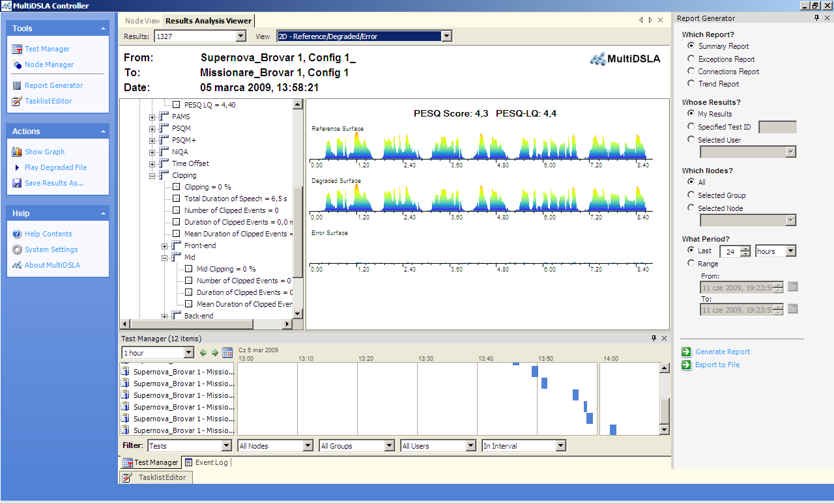Click the left tab-navigation arrow in the viewer header
This screenshot has width=834, height=504.
tap(642, 21)
